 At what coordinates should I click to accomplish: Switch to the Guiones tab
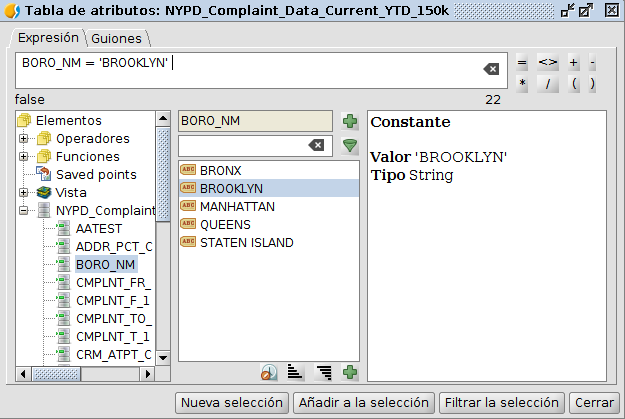(116, 39)
